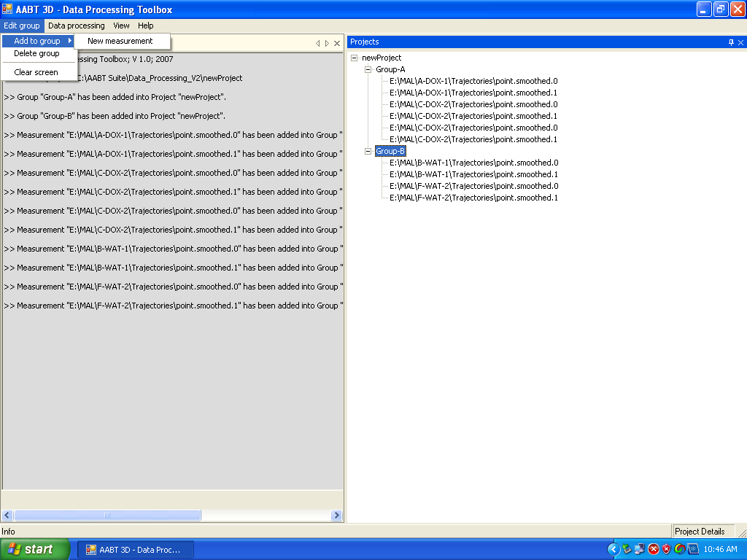747x560 pixels.
Task: Open the Data processing menu
Action: (x=76, y=26)
